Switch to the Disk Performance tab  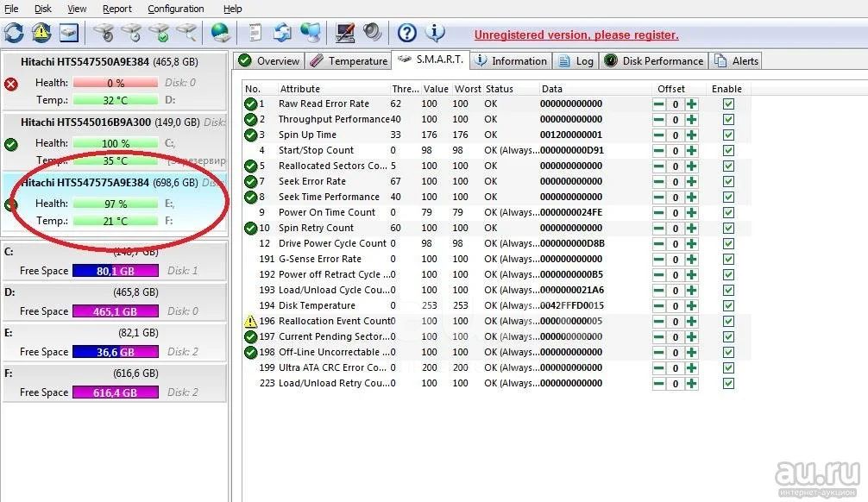654,61
